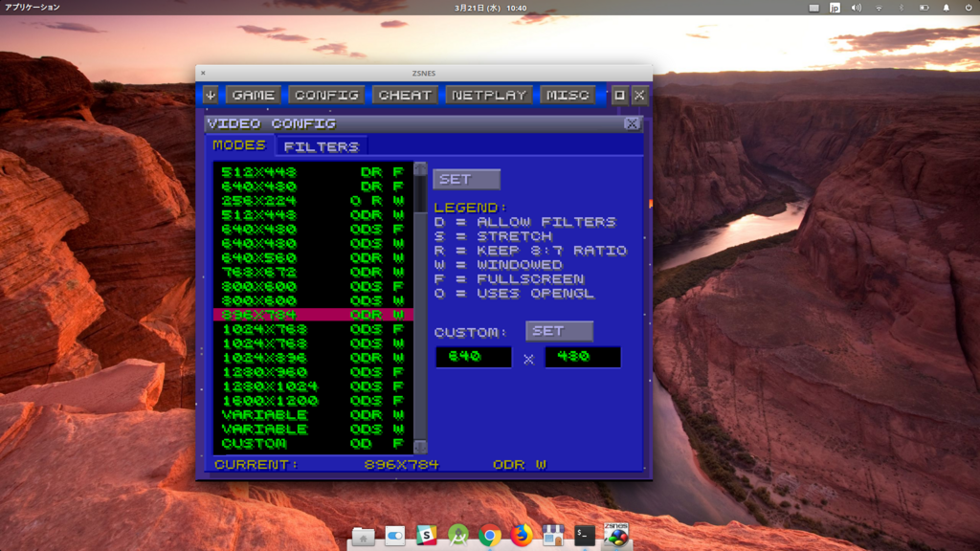Open the app store icon in dock
Screen dimensions: 980x551
pos(553,536)
